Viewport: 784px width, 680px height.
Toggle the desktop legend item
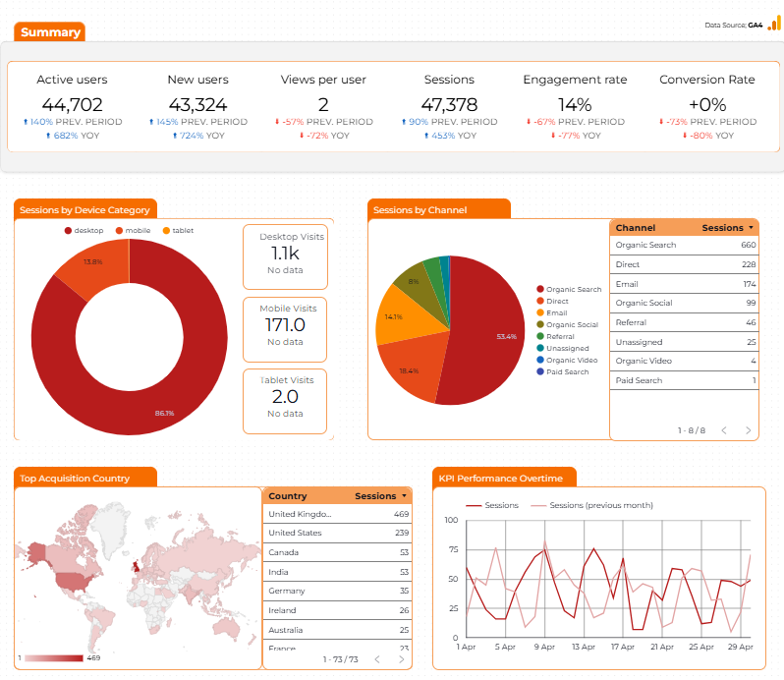[x=84, y=231]
